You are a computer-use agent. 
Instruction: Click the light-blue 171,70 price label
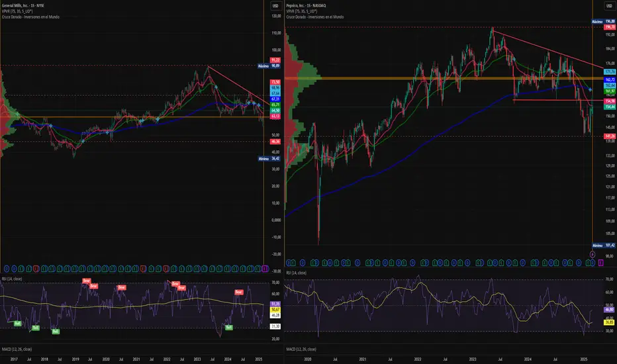pos(610,72)
